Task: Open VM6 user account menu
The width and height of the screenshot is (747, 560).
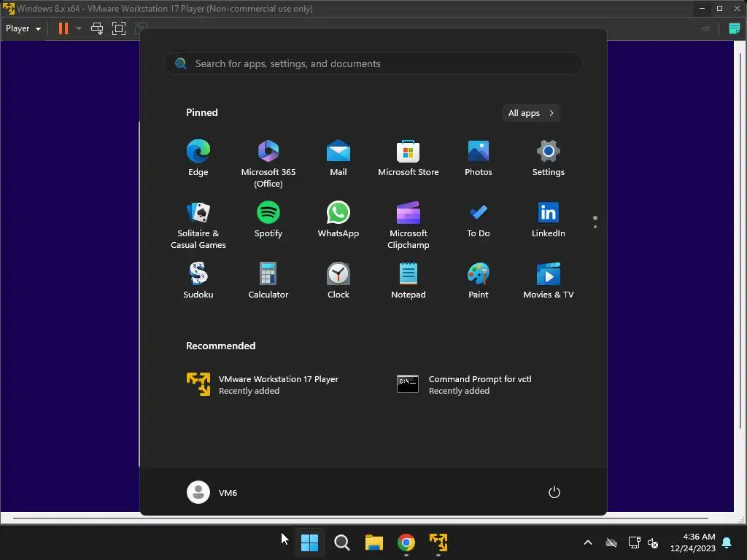Action: pos(212,492)
